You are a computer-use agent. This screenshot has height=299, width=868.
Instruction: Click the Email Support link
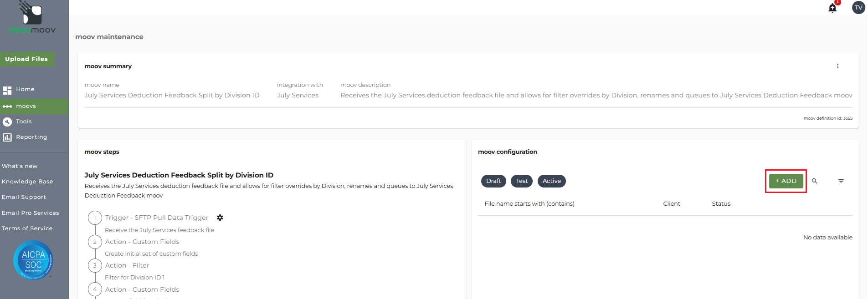coord(24,197)
